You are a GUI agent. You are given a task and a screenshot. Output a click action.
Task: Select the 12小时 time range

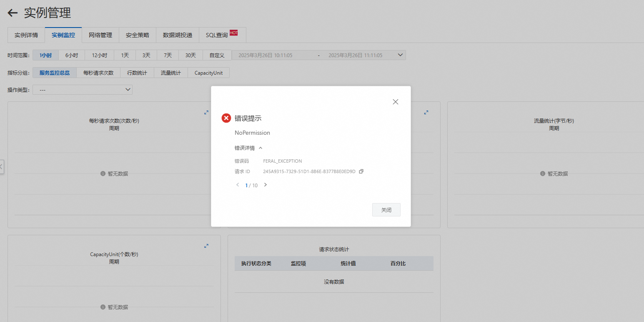(100, 55)
